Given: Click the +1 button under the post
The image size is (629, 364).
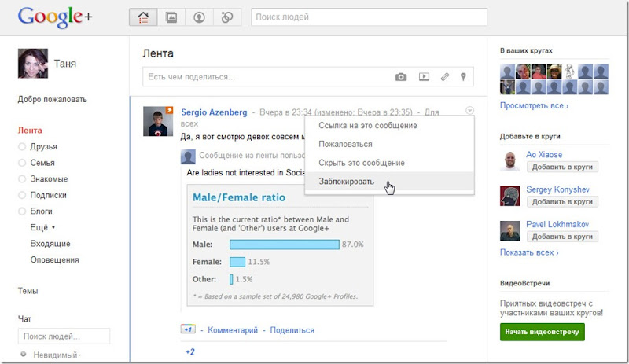Looking at the screenshot, I should point(188,329).
